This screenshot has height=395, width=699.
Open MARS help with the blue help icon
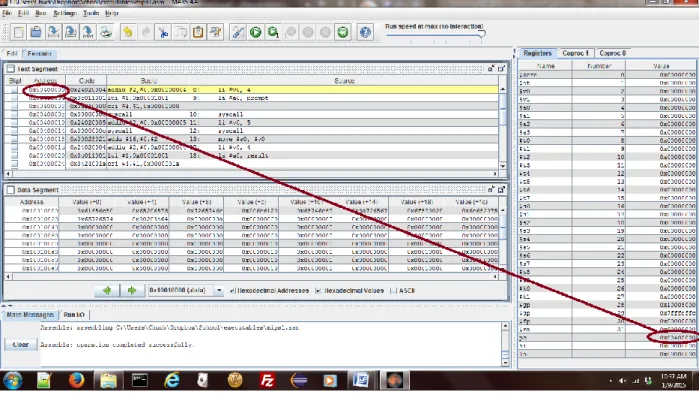click(365, 32)
